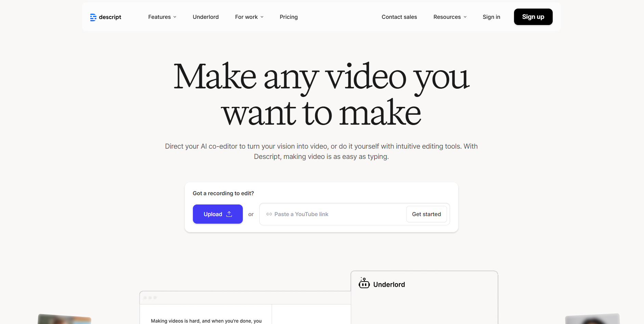The height and width of the screenshot is (324, 644).
Task: Click the link icon in YouTube field
Action: [x=269, y=214]
